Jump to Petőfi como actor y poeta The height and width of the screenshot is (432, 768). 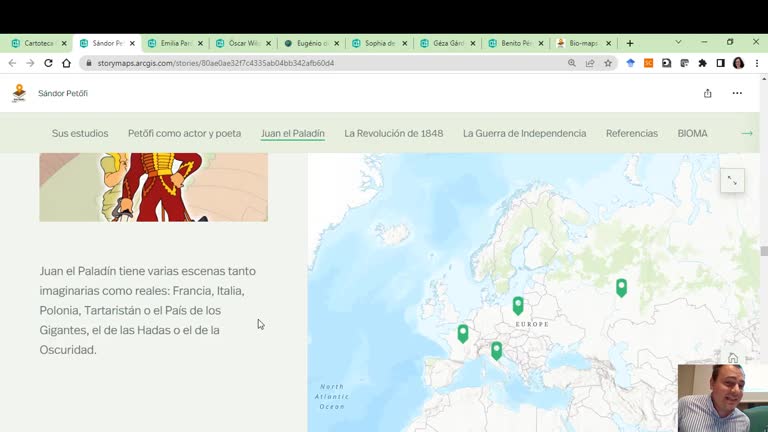point(184,133)
